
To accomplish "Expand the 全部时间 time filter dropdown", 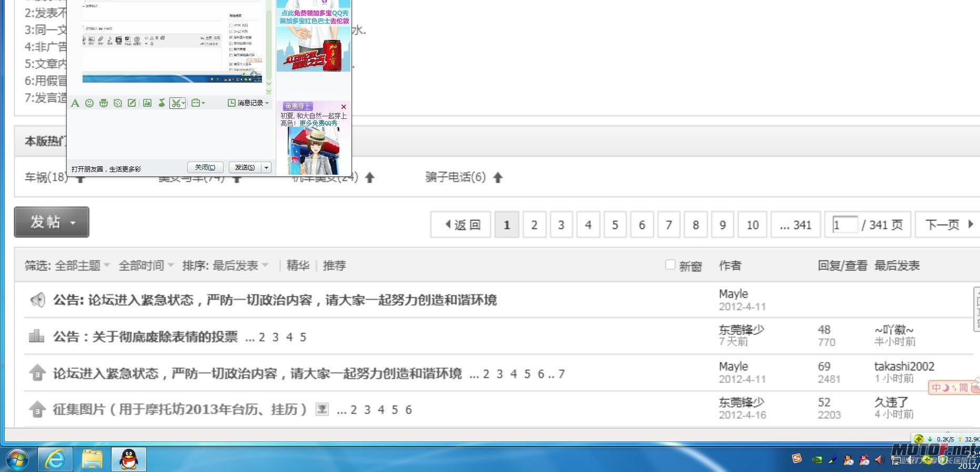I will coord(146,266).
